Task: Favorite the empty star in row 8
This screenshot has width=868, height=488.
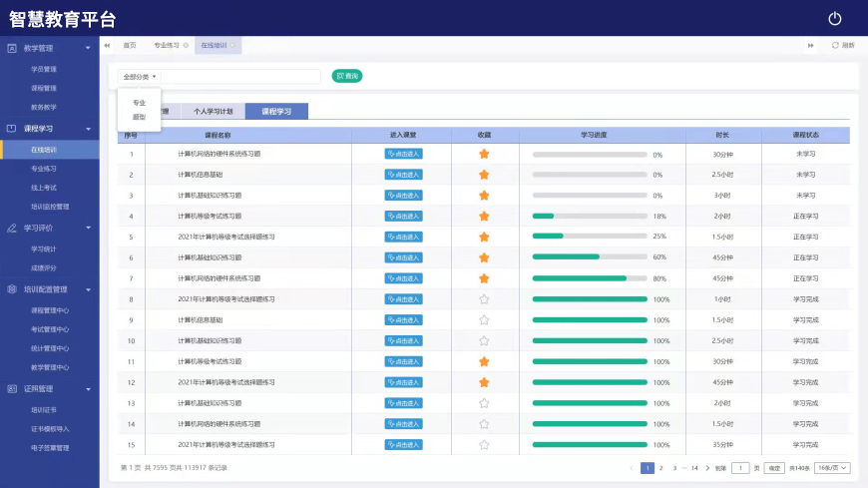Action: click(484, 299)
